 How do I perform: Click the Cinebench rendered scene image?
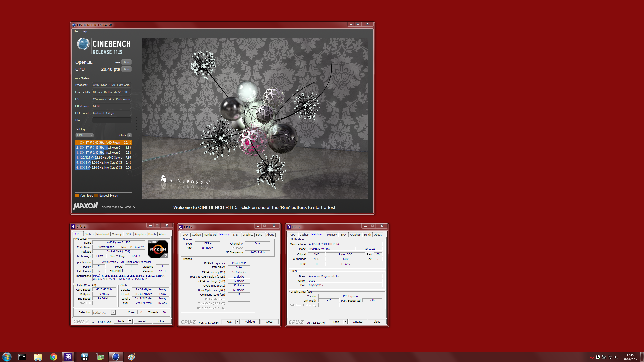tap(255, 118)
